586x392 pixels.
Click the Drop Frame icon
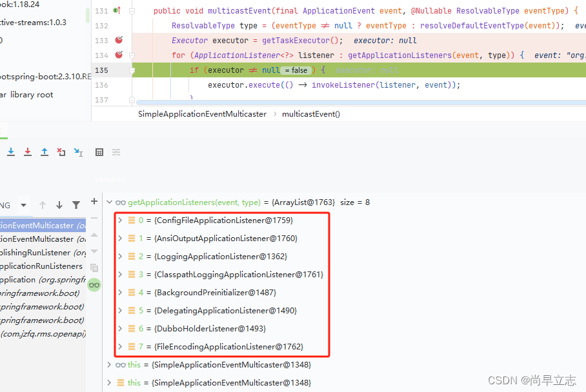tap(61, 152)
